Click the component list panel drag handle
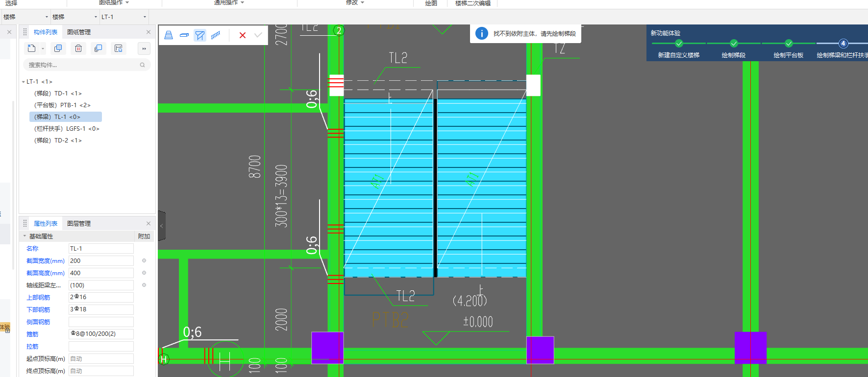 click(25, 32)
